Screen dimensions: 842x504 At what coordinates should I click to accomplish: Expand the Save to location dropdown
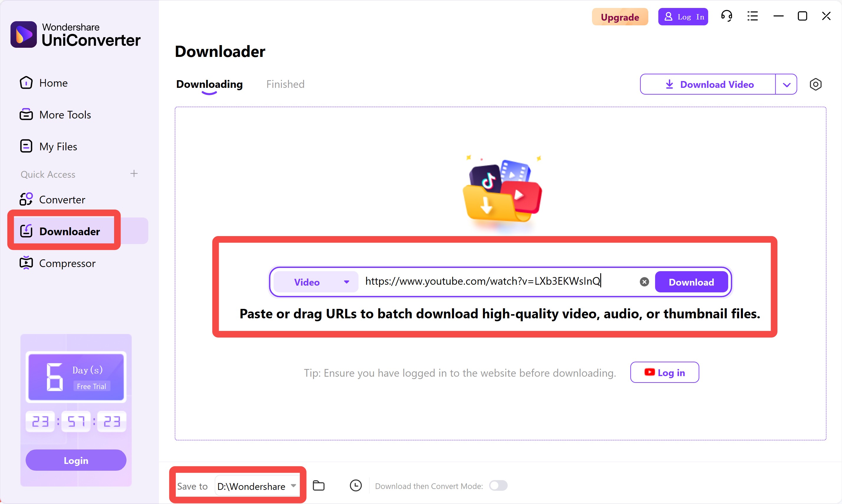point(294,486)
